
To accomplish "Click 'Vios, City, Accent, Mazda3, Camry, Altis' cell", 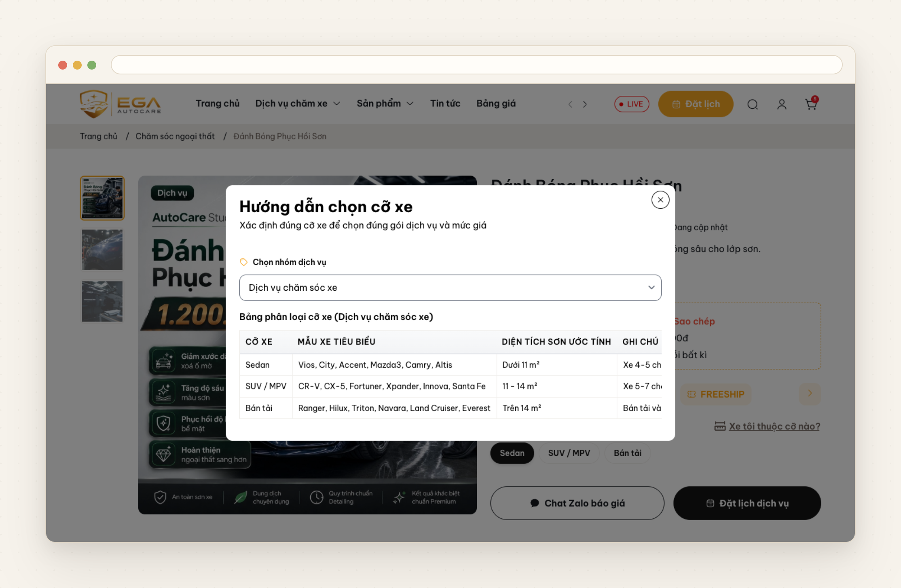I will click(394, 365).
